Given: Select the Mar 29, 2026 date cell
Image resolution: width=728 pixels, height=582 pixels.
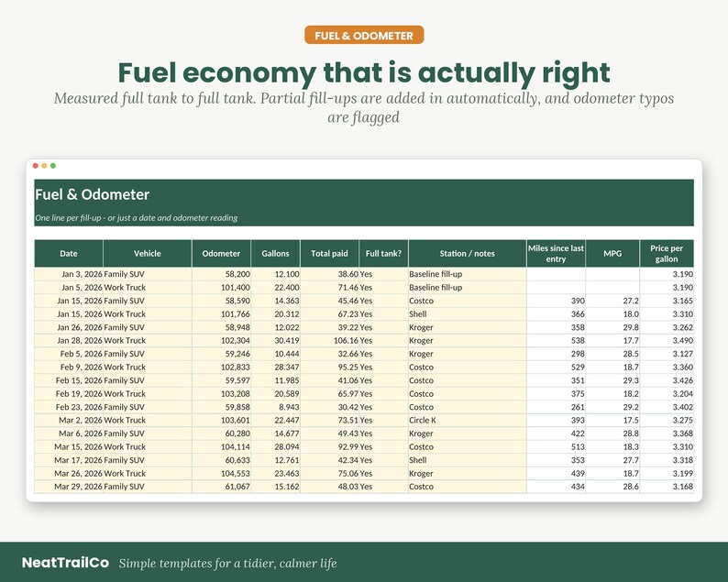Looking at the screenshot, I should pyautogui.click(x=69, y=487).
